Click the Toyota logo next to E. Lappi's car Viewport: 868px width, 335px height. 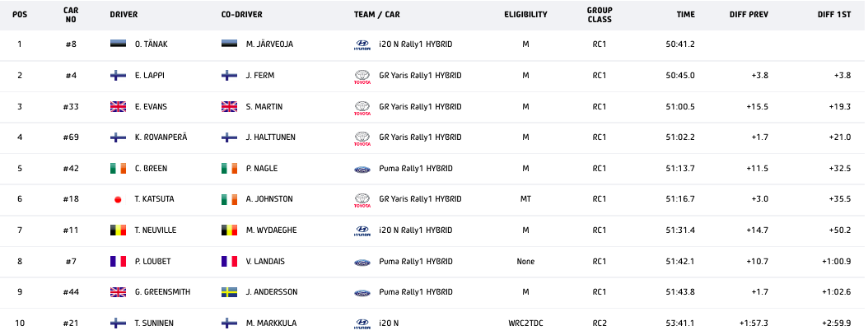click(362, 77)
